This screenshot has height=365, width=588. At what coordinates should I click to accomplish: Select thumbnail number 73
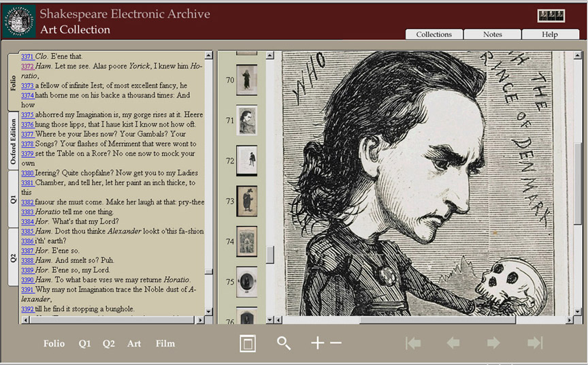tap(246, 202)
